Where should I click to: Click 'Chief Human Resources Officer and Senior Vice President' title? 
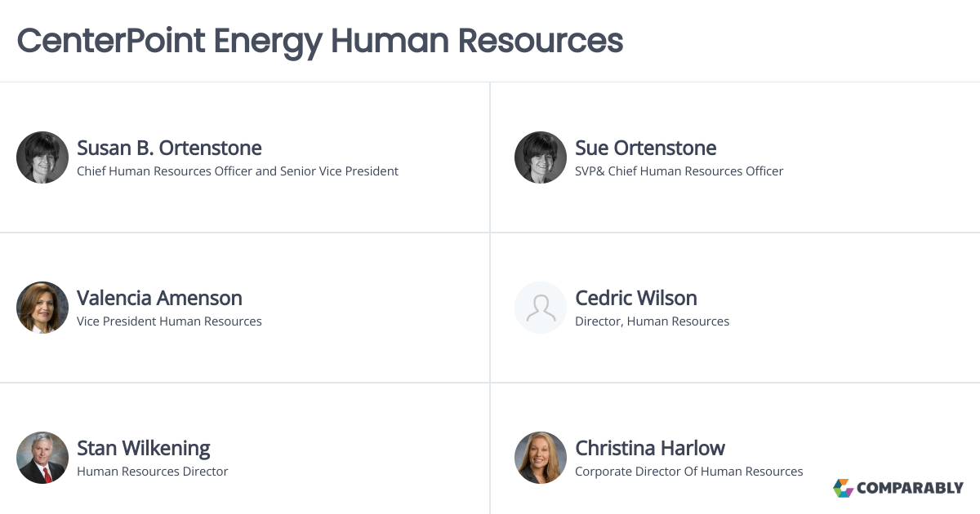click(238, 171)
